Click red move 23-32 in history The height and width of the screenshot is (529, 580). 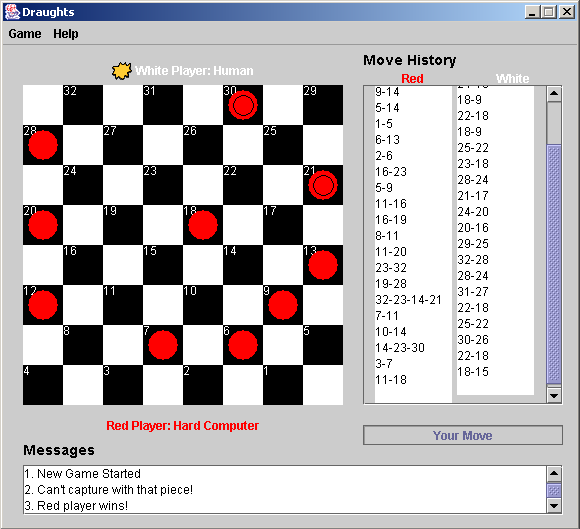point(391,268)
